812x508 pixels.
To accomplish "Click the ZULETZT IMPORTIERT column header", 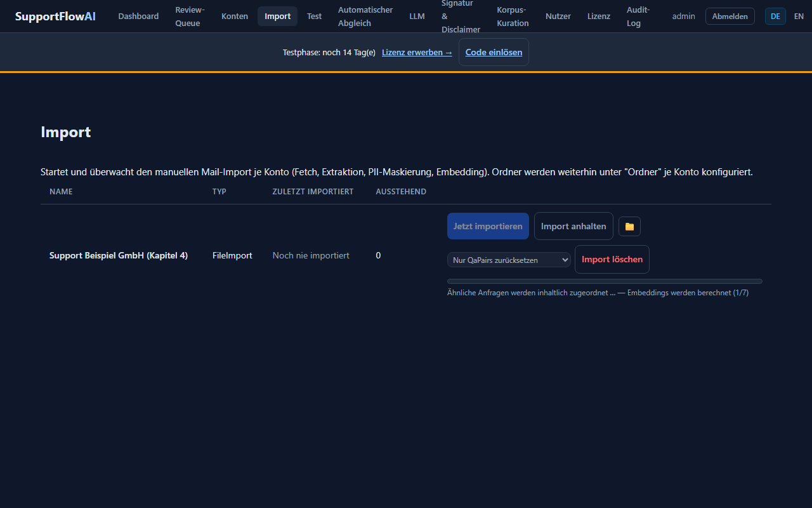I will (x=313, y=191).
